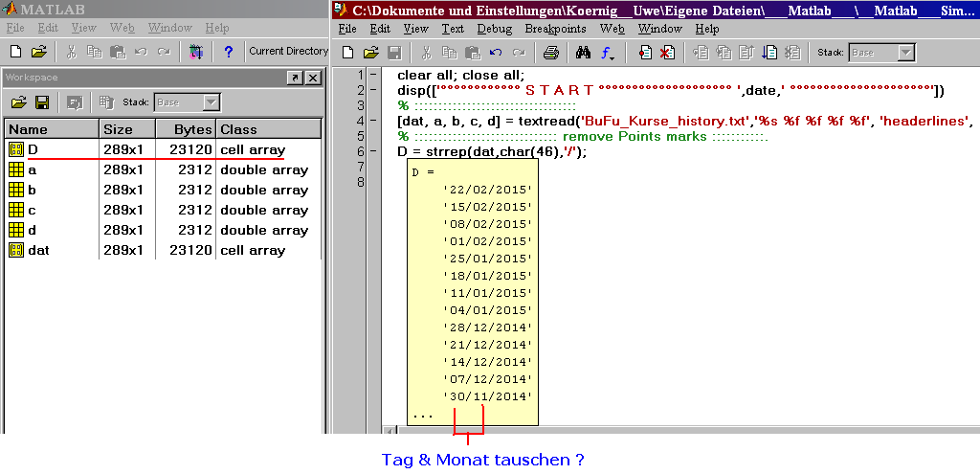Click the Save Workspace floppy disk icon

(x=42, y=102)
